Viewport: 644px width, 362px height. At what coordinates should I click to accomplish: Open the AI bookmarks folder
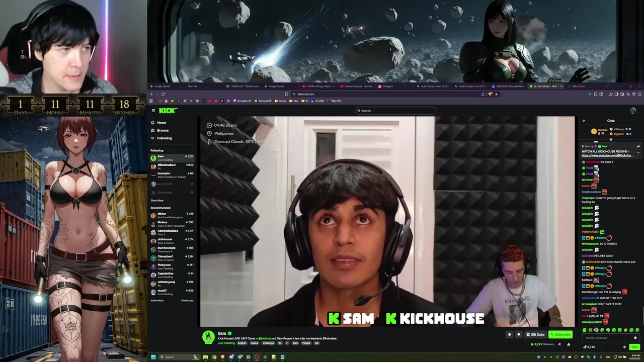click(305, 101)
